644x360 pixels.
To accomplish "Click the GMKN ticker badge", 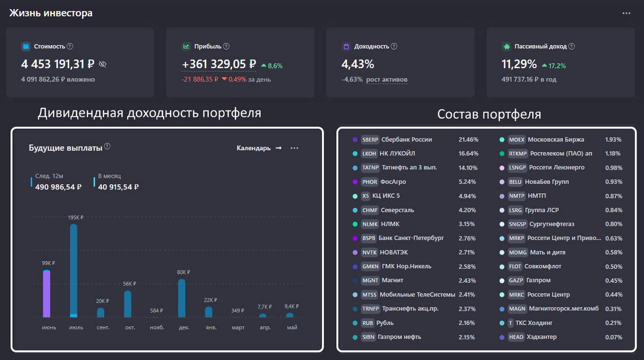I will pyautogui.click(x=370, y=266).
